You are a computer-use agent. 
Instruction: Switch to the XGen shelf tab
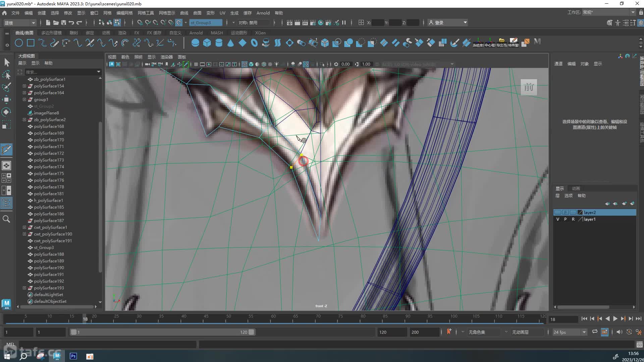click(260, 33)
